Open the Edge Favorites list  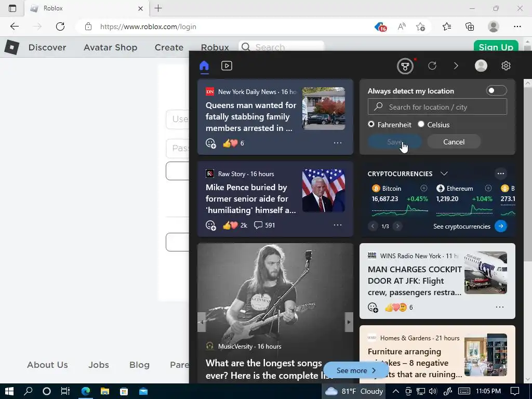pyautogui.click(x=447, y=26)
